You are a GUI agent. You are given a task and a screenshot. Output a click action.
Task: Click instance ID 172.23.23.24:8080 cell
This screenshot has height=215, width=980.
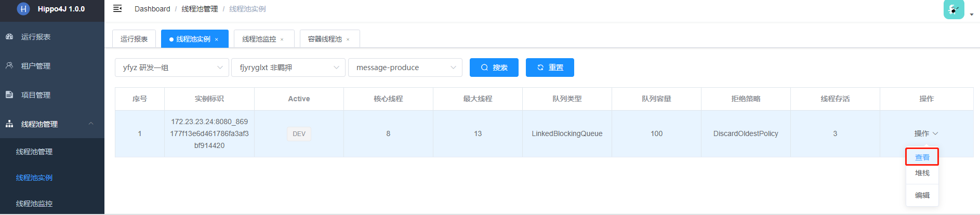pos(209,133)
